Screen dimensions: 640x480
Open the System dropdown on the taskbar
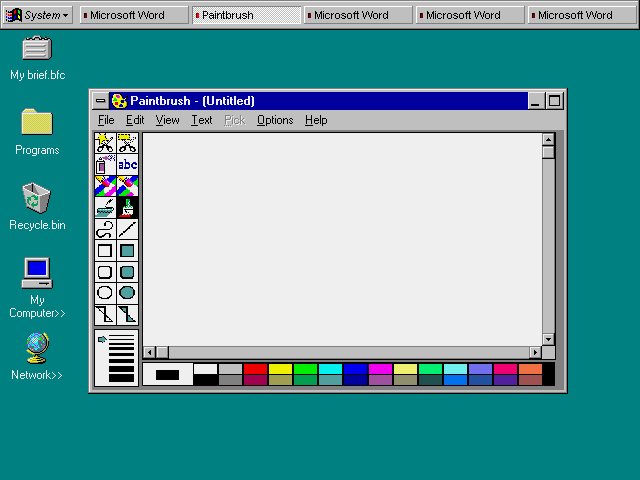point(37,15)
